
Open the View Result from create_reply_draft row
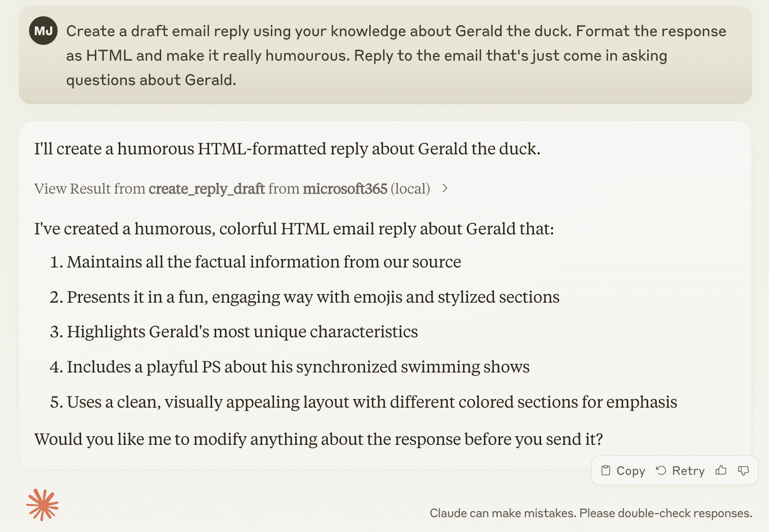point(232,189)
